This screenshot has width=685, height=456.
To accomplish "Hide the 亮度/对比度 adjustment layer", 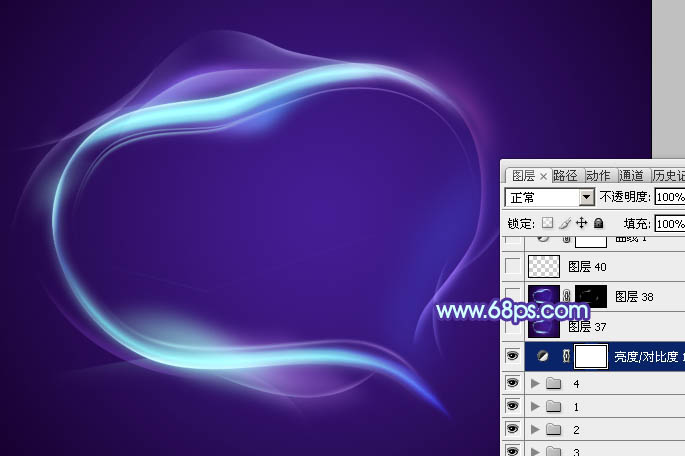I will coord(513,356).
